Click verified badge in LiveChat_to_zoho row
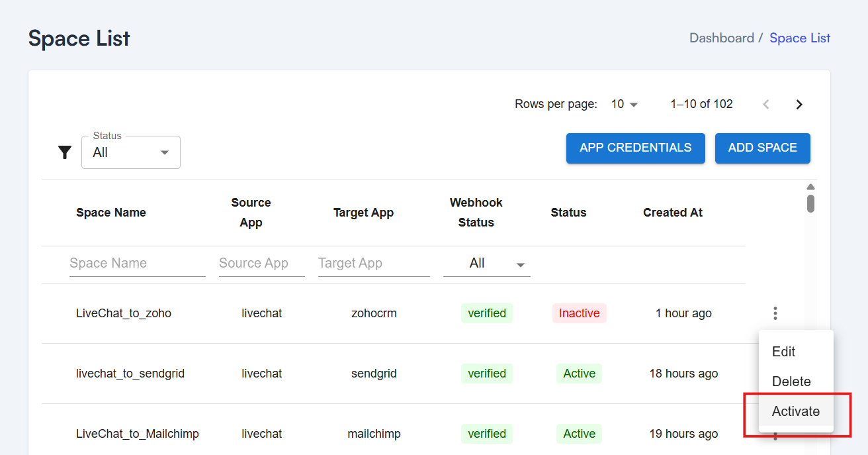The height and width of the screenshot is (455, 868). 487,313
